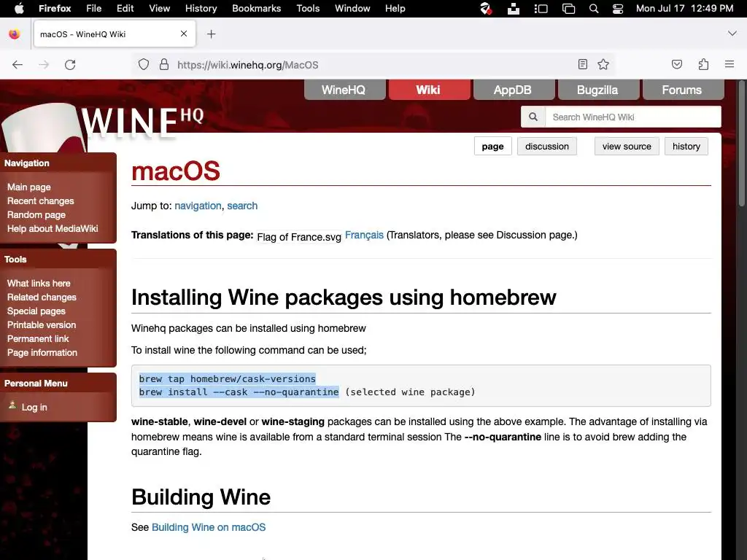Open the discussion tab

[547, 146]
